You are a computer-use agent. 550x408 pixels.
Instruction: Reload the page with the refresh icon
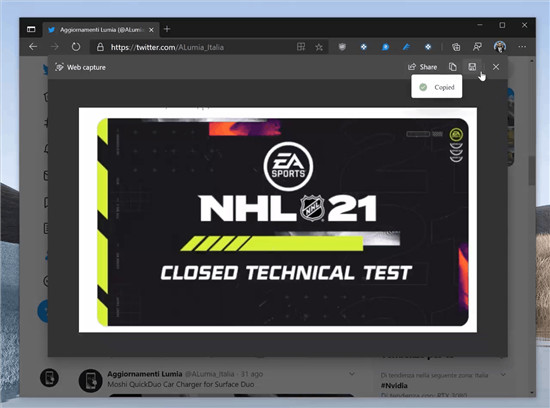(x=76, y=47)
